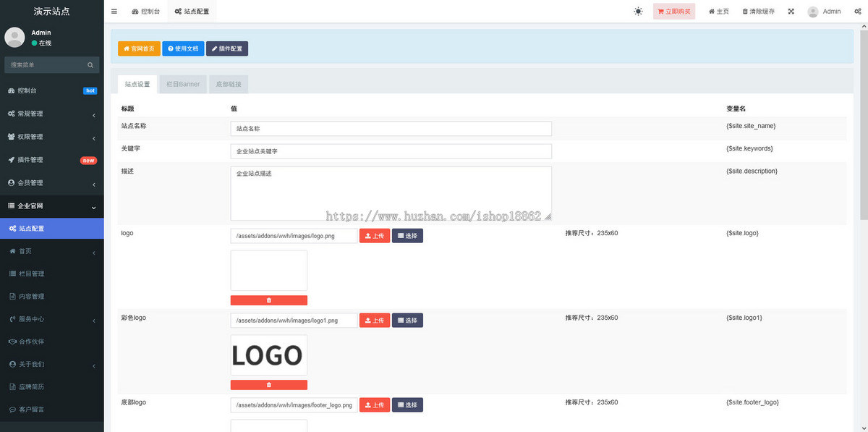Viewport: 868px width, 432px height.
Task: Click the search magnifier icon in sidebar
Action: point(90,65)
